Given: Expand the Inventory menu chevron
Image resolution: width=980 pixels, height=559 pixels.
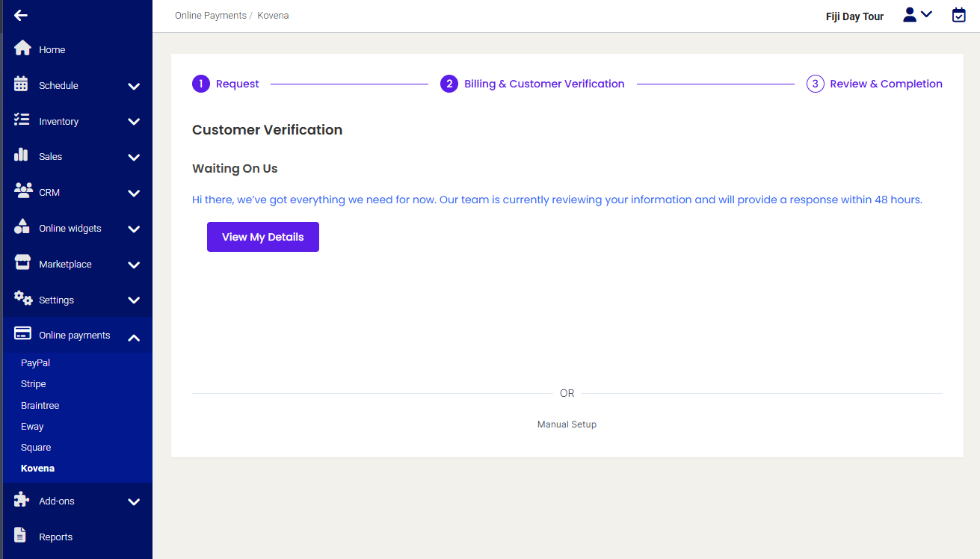Looking at the screenshot, I should coord(134,122).
